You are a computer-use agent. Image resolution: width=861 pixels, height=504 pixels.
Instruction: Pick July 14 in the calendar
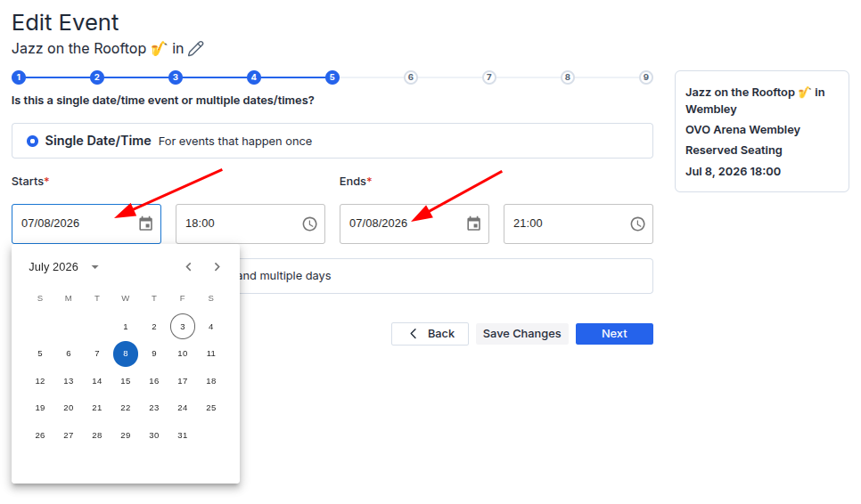[97, 381]
